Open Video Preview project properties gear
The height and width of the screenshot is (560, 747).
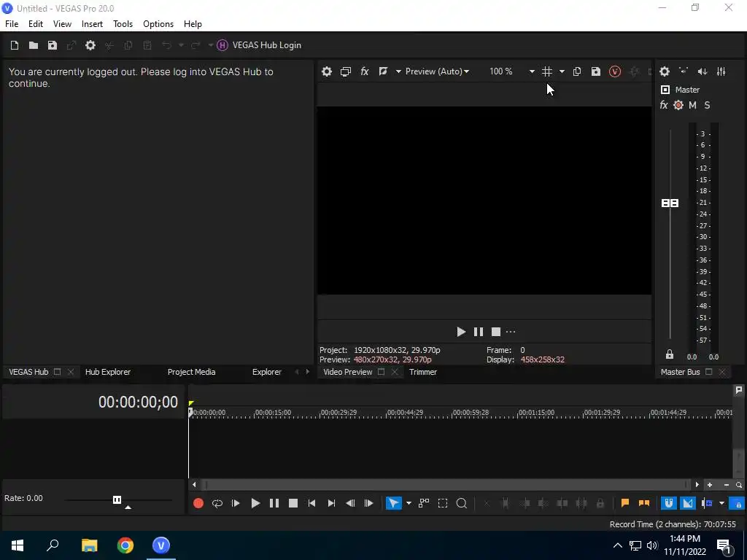point(327,71)
